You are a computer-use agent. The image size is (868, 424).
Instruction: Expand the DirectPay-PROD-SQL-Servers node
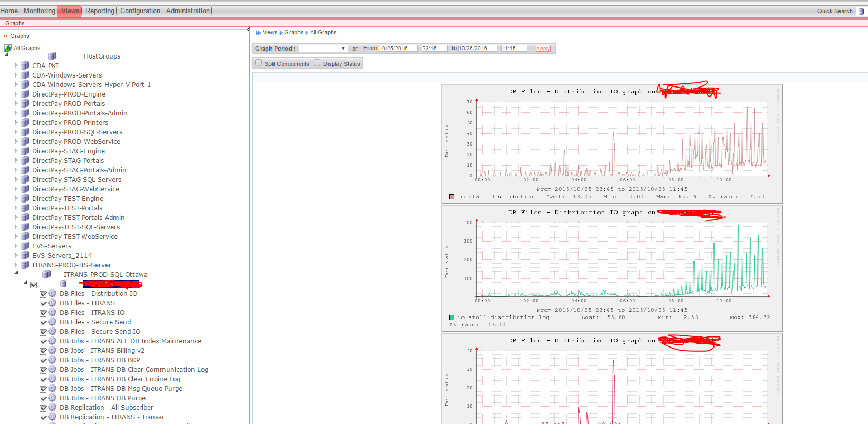tap(16, 132)
